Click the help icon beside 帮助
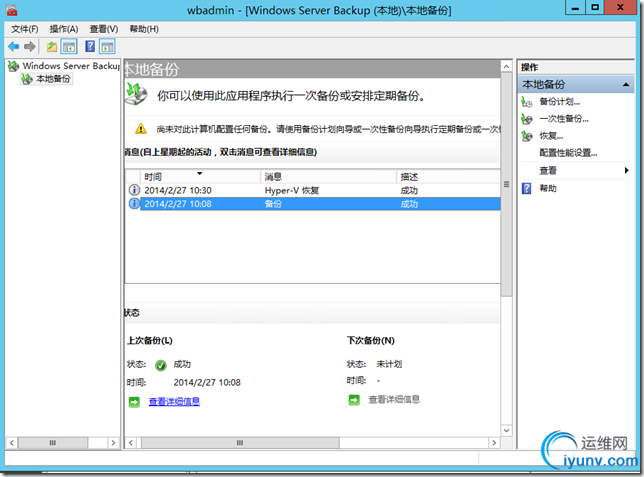 coord(527,188)
